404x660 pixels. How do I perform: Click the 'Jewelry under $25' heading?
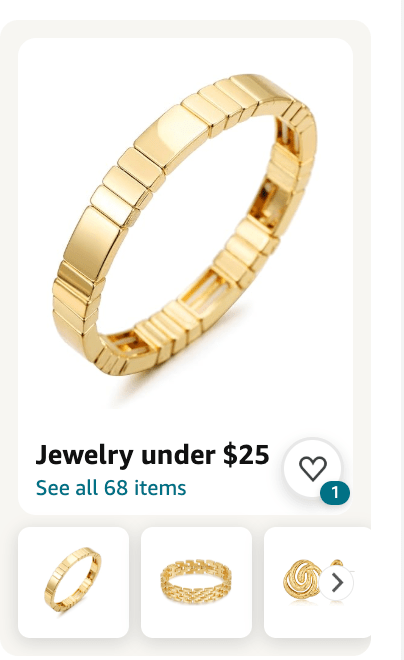click(x=152, y=455)
